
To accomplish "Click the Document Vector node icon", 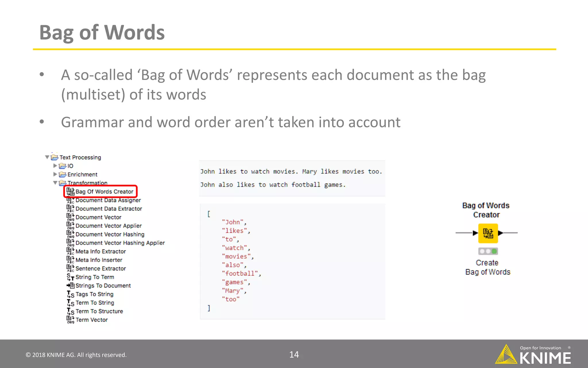I will pos(70,217).
